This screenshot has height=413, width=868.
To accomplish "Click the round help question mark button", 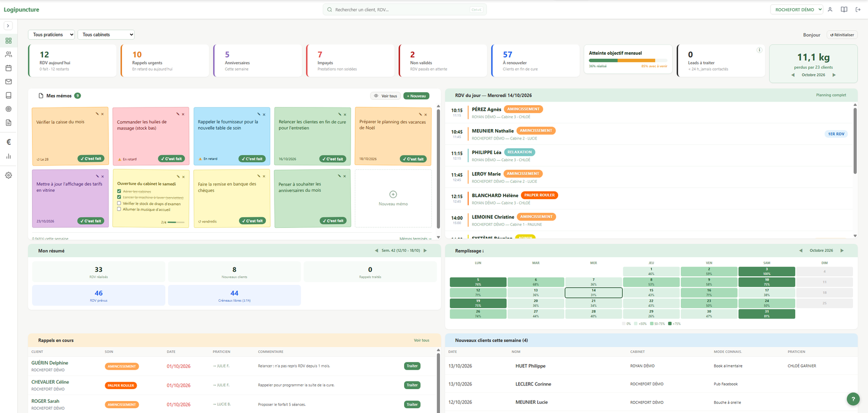I will (x=853, y=399).
